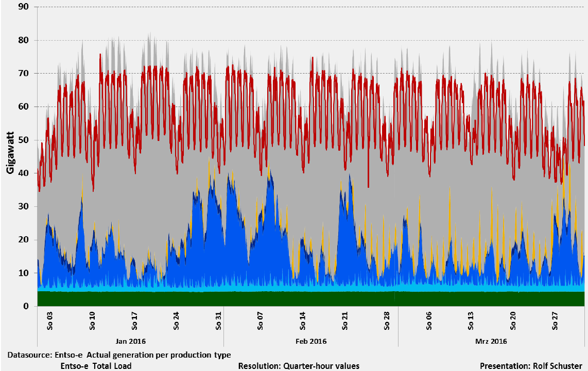The height and width of the screenshot is (371, 588).
Task: Select the 'So 06' date label
Action: click(429, 321)
